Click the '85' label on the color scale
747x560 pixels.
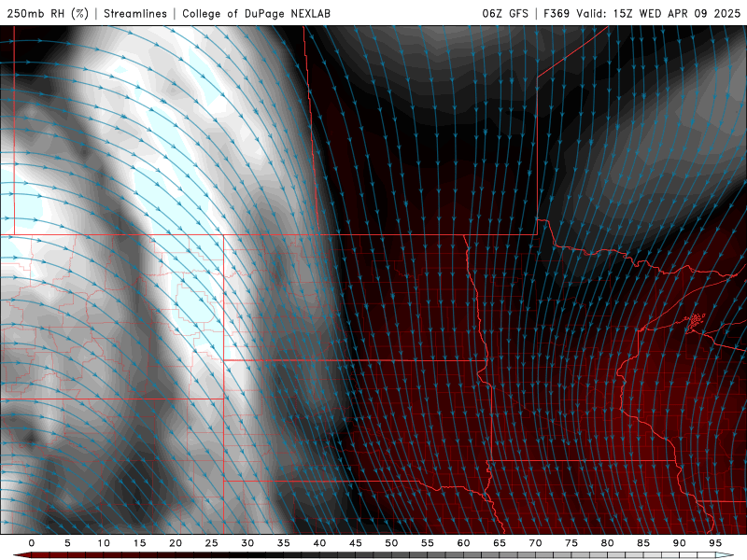(643, 543)
